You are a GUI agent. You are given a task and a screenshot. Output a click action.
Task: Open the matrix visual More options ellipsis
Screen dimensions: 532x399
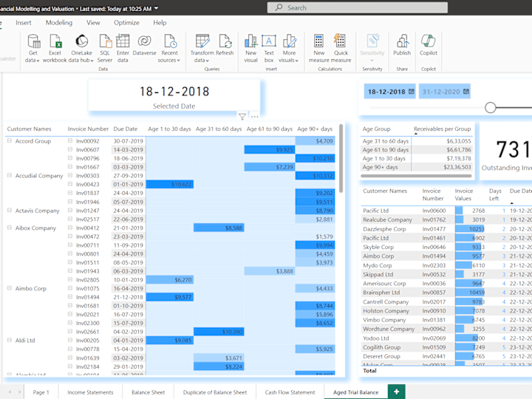(x=254, y=117)
